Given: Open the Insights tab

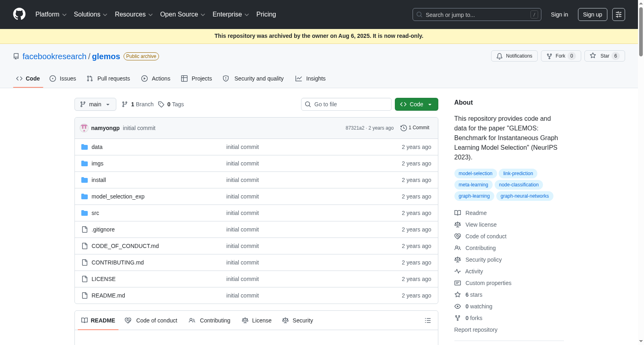Looking at the screenshot, I should point(310,79).
